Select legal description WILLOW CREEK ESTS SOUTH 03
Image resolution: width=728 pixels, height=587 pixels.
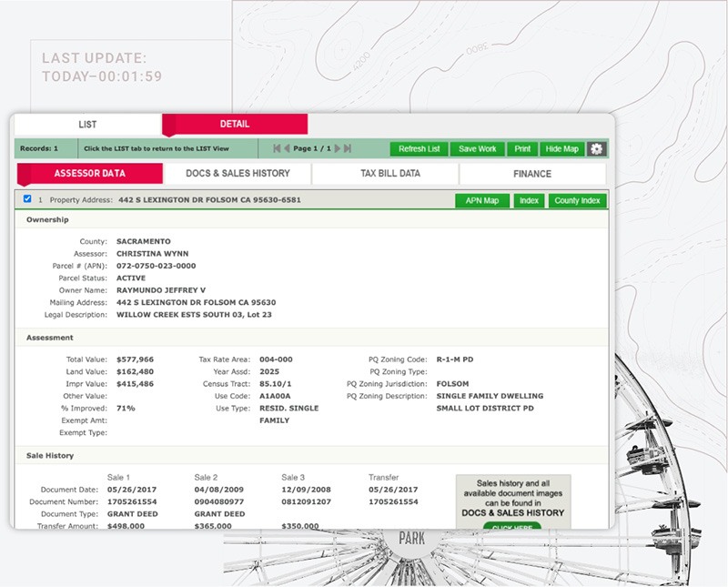[x=180, y=314]
